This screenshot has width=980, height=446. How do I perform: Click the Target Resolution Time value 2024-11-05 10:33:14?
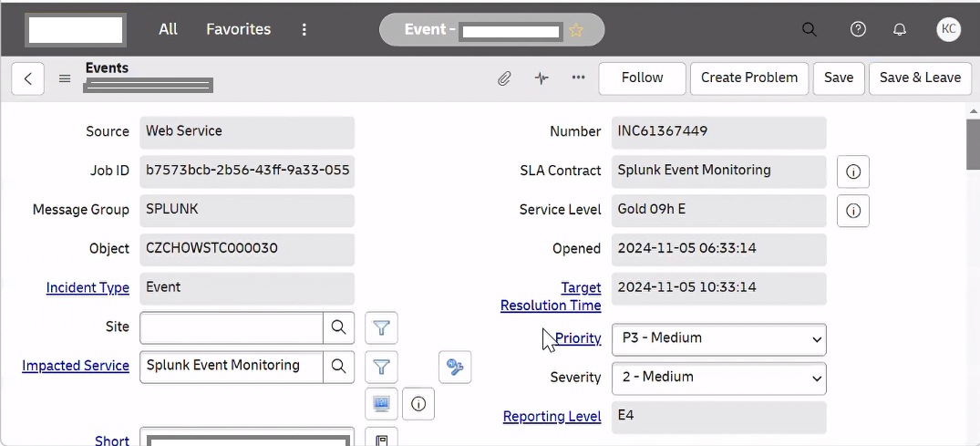(718, 287)
